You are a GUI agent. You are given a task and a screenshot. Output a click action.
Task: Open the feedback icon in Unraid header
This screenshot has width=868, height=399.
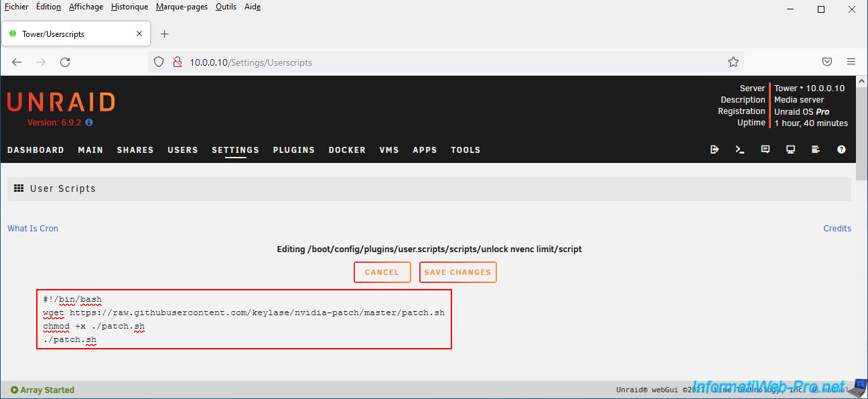pyautogui.click(x=766, y=150)
